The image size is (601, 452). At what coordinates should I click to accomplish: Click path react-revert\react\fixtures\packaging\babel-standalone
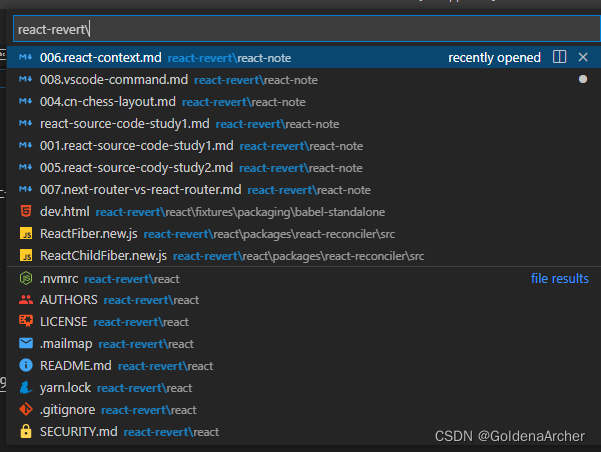pos(240,212)
